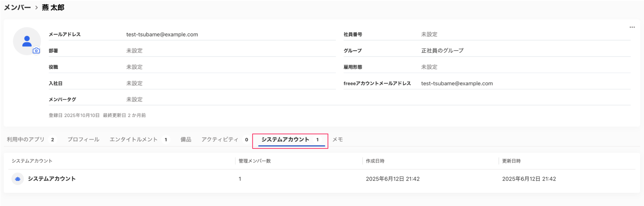Click the freeeアカウントメールアドレス field label

tap(377, 83)
